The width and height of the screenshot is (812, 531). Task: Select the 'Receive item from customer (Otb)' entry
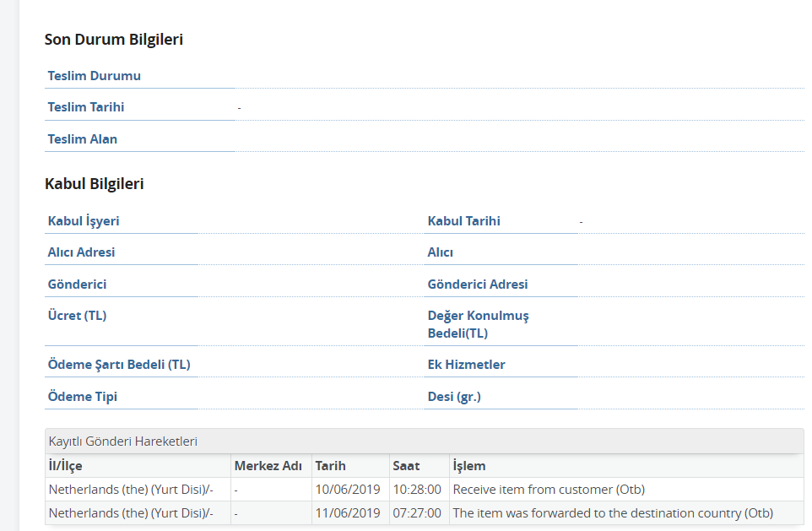(549, 490)
